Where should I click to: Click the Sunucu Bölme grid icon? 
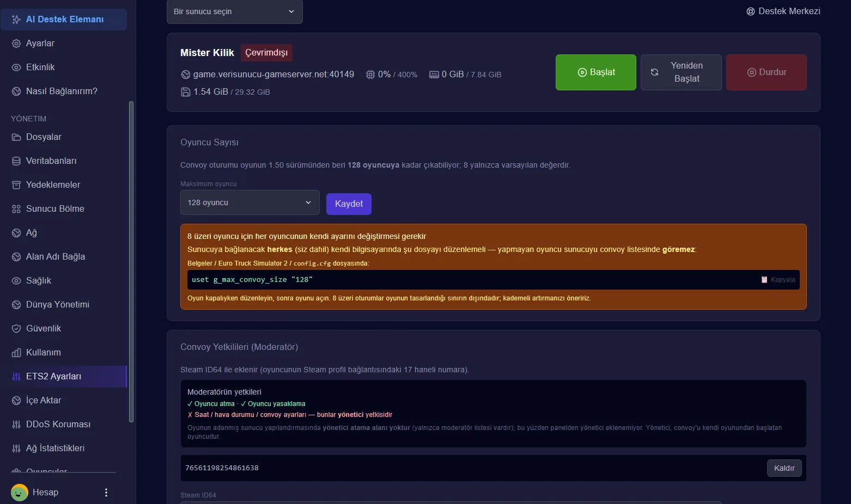[x=16, y=209]
